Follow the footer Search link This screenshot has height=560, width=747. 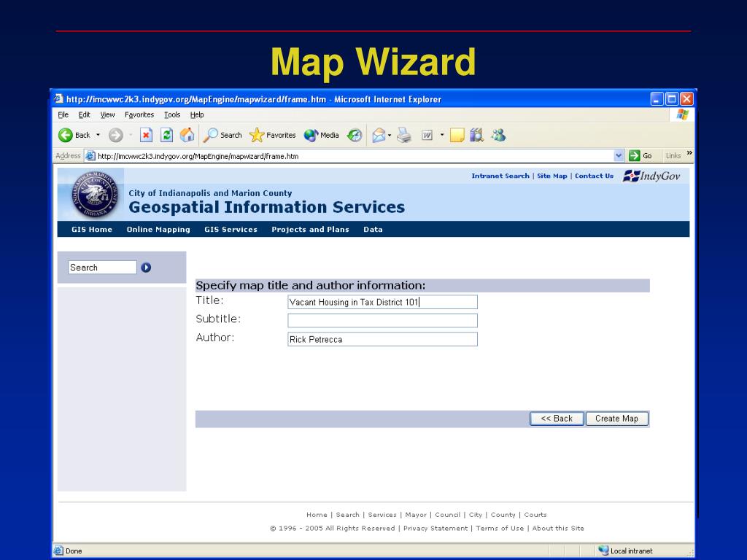coord(348,515)
